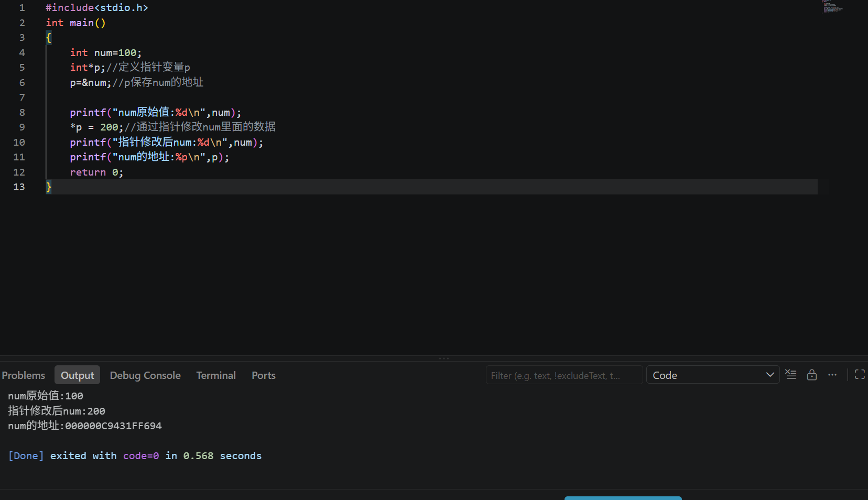Click the code minimap preview
Screen dimensions: 868x500
tap(832, 6)
